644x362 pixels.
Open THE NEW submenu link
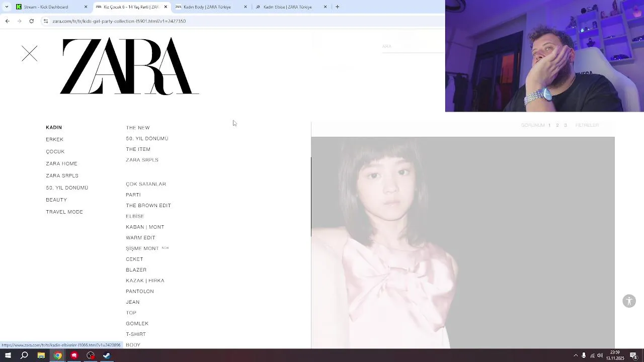(x=138, y=128)
